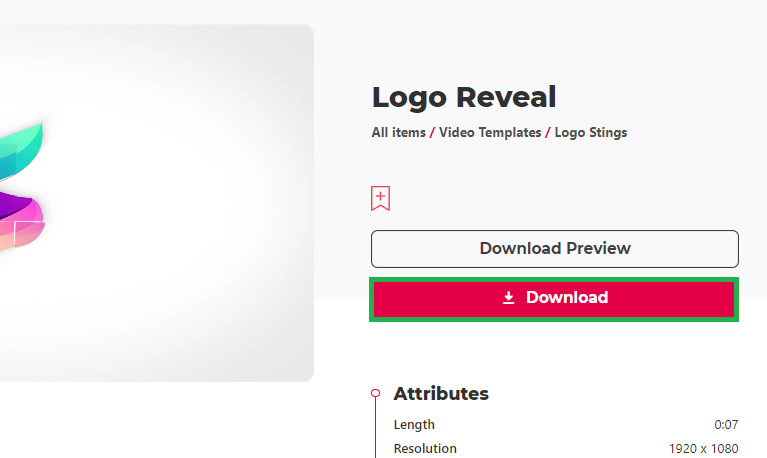Click the Download Preview button

click(x=555, y=249)
